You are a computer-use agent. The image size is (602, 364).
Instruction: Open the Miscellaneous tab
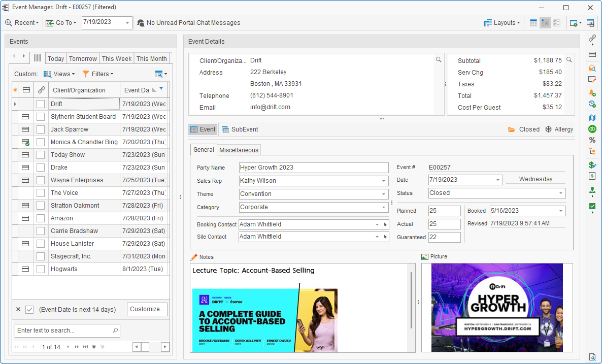239,150
